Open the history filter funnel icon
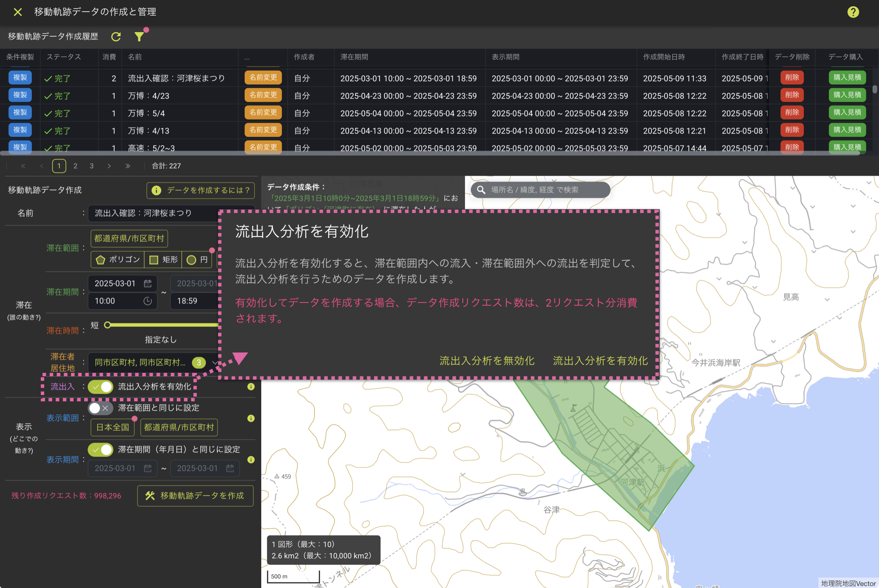The image size is (879, 588). pyautogui.click(x=139, y=37)
